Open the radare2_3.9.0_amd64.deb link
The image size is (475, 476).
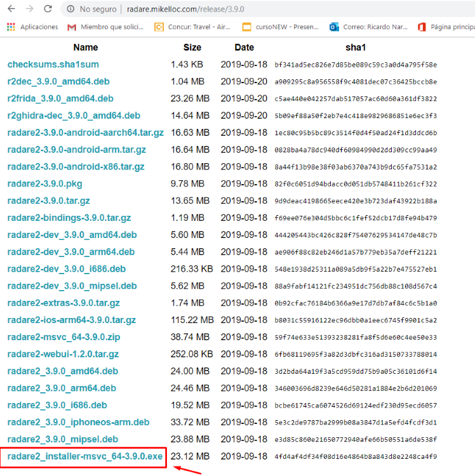pos(63,371)
